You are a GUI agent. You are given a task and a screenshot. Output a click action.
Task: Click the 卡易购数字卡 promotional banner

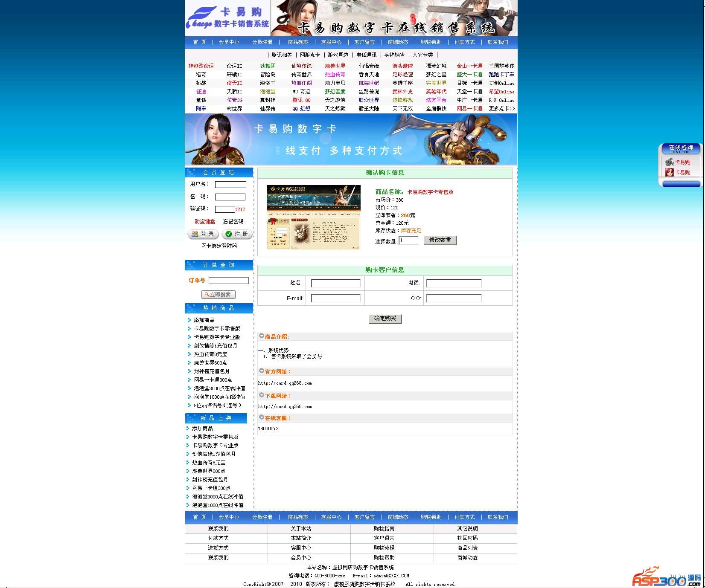[351, 139]
